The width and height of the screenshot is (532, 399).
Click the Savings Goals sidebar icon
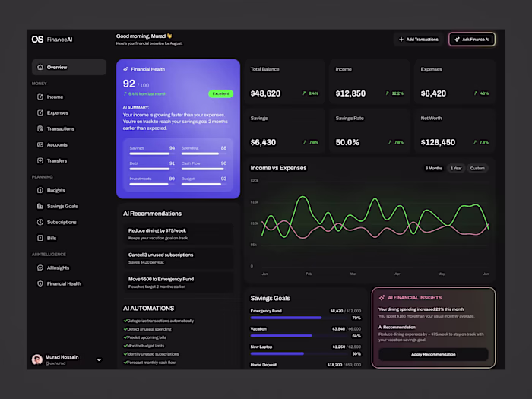point(40,206)
